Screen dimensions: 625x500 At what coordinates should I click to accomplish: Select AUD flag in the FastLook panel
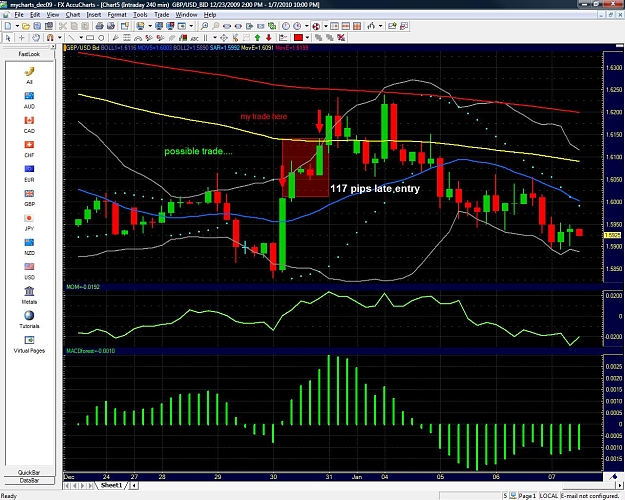tap(29, 96)
